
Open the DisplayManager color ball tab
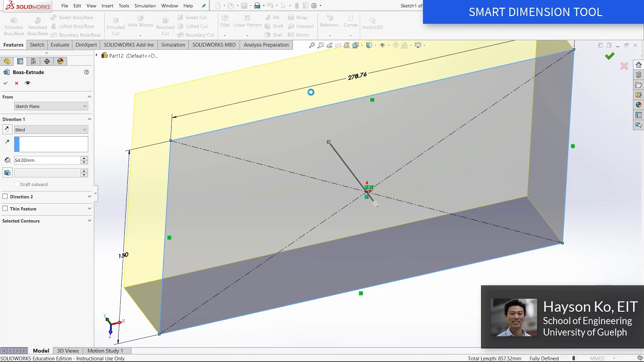pyautogui.click(x=60, y=61)
